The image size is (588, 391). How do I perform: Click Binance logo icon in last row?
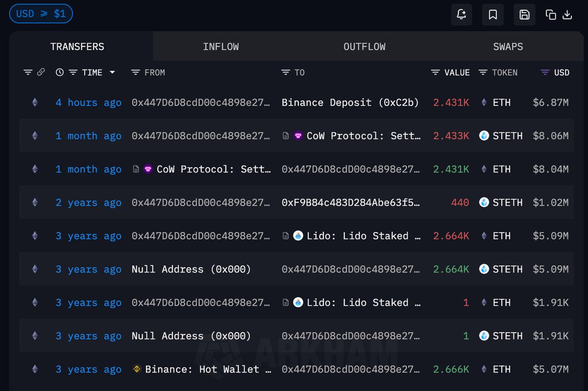coord(137,369)
